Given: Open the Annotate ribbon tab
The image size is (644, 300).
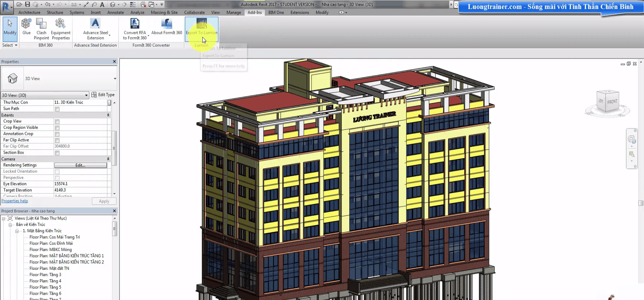Looking at the screenshot, I should (115, 12).
